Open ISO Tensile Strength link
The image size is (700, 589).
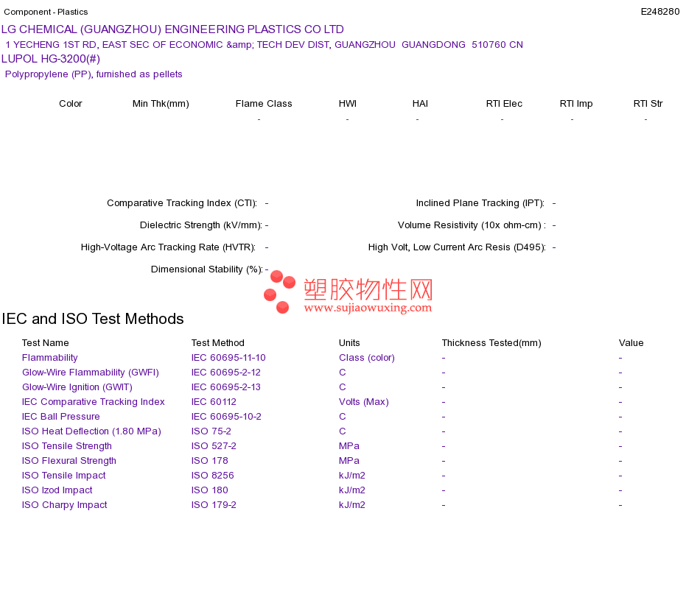pos(66,446)
